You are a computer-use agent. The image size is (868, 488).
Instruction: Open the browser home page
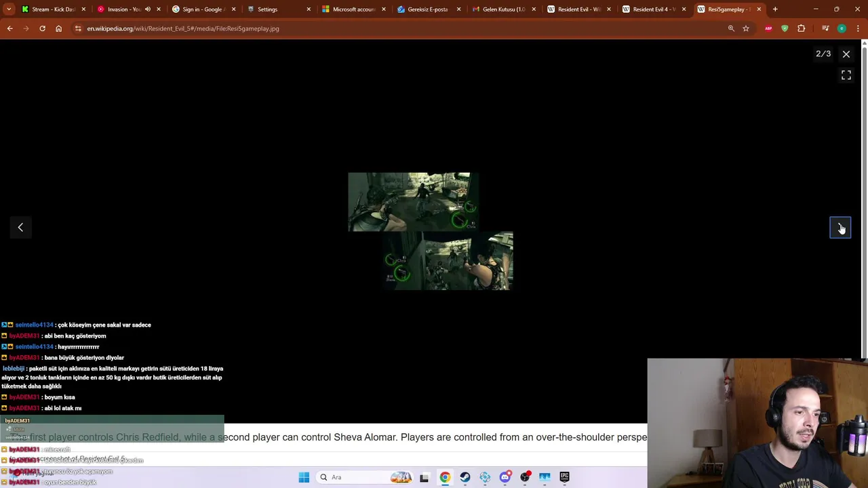click(58, 28)
